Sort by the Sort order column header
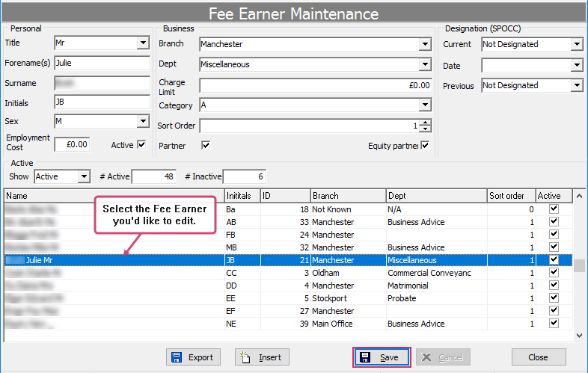 [x=512, y=196]
